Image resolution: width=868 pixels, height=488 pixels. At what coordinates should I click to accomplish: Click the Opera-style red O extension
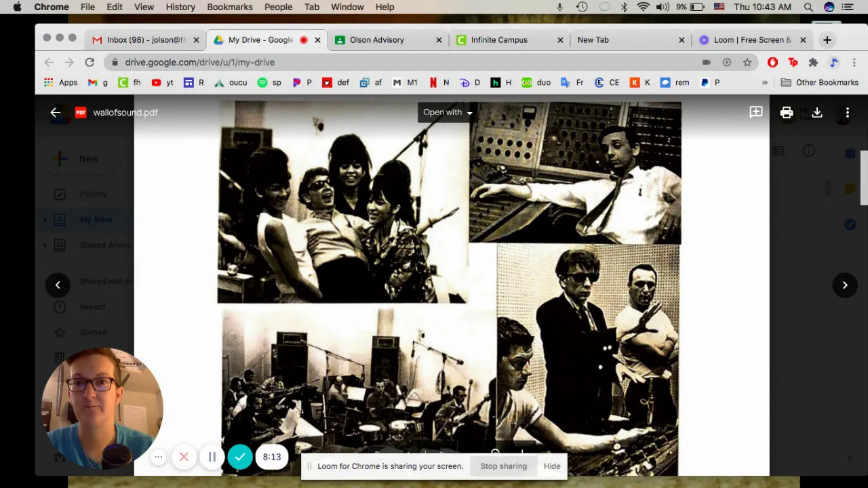(x=772, y=62)
